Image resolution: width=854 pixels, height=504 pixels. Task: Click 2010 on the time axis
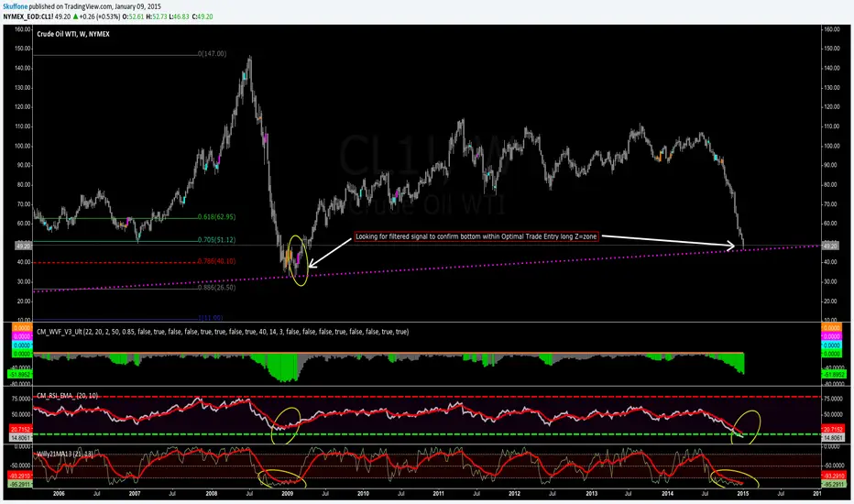tap(363, 494)
